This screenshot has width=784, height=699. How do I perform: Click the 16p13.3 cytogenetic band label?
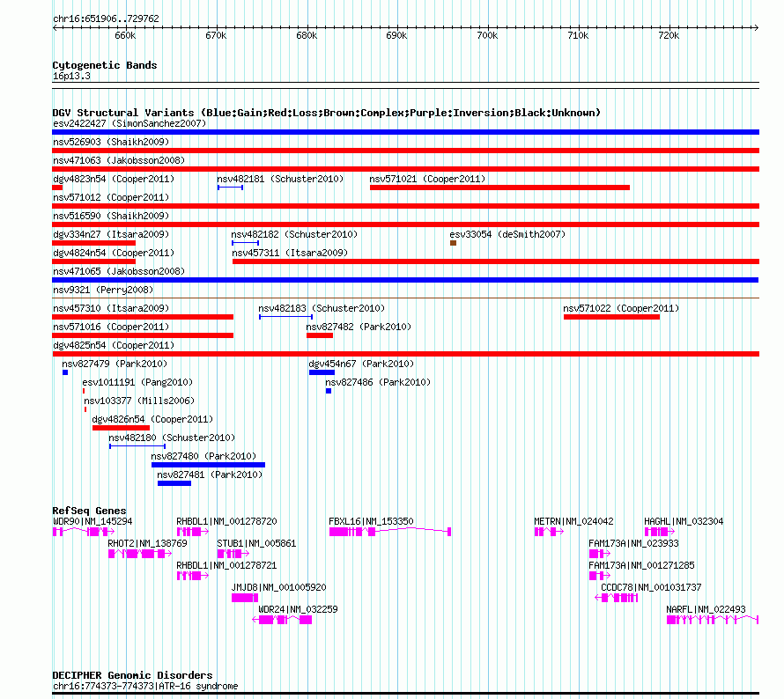point(71,76)
